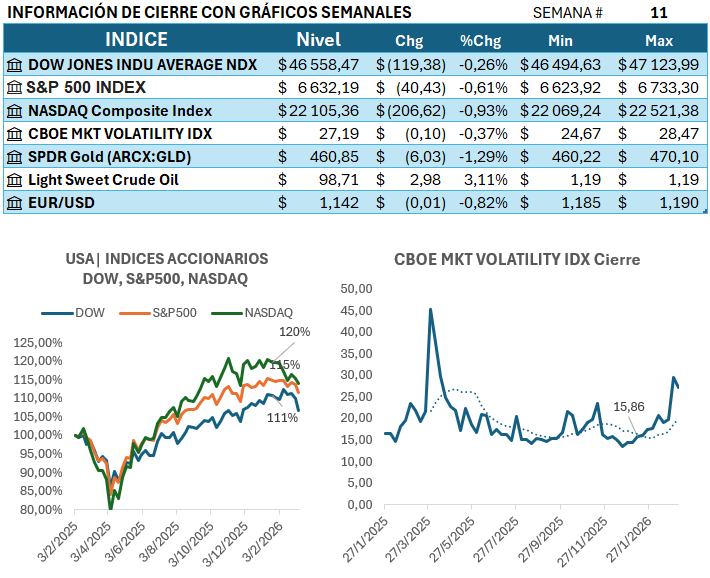Click the icon next to Light Sweet Crude Oil

click(x=14, y=180)
